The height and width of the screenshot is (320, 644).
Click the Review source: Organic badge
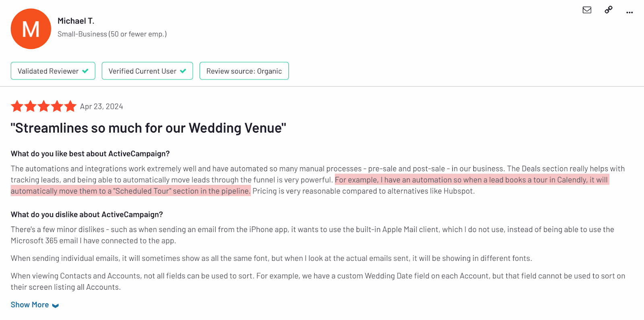point(244,71)
